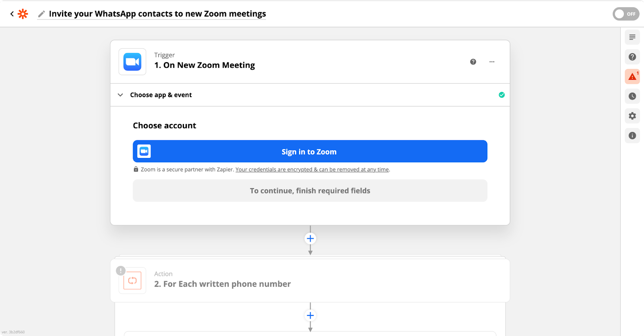Screen dimensions: 644x336
Task: Add a step after the For Each action
Action: point(310,315)
